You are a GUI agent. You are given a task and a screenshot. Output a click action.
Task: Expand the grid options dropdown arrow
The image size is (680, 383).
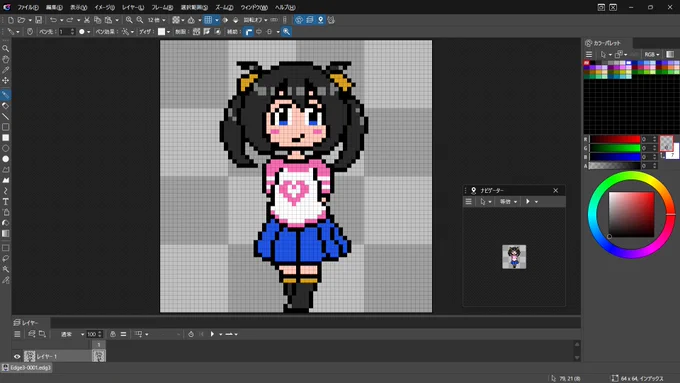pyautogui.click(x=217, y=20)
